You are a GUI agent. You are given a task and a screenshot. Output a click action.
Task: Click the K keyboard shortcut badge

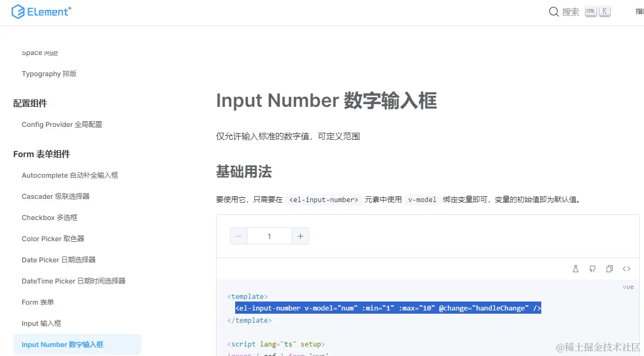(x=604, y=11)
